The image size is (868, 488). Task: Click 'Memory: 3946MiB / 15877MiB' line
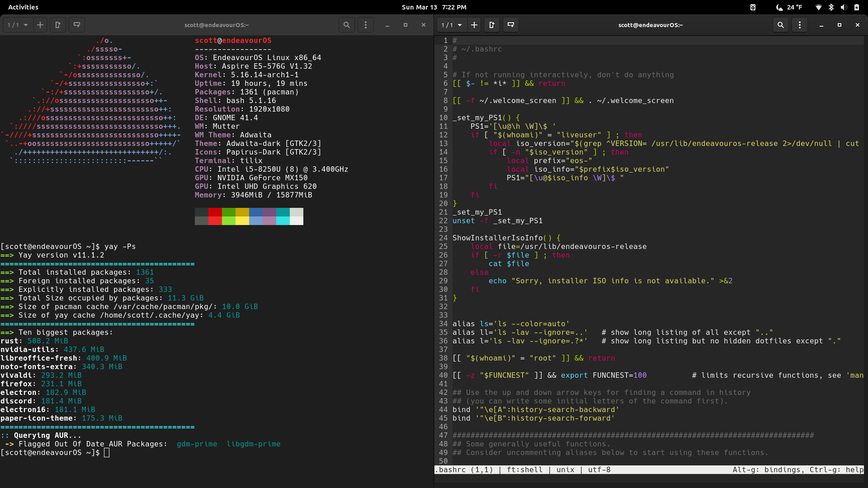click(254, 195)
